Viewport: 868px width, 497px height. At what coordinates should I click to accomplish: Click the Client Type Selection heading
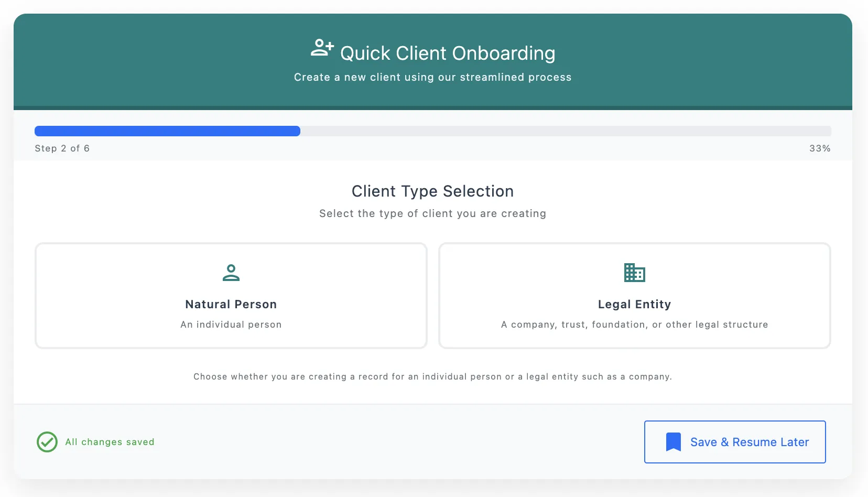pyautogui.click(x=432, y=191)
